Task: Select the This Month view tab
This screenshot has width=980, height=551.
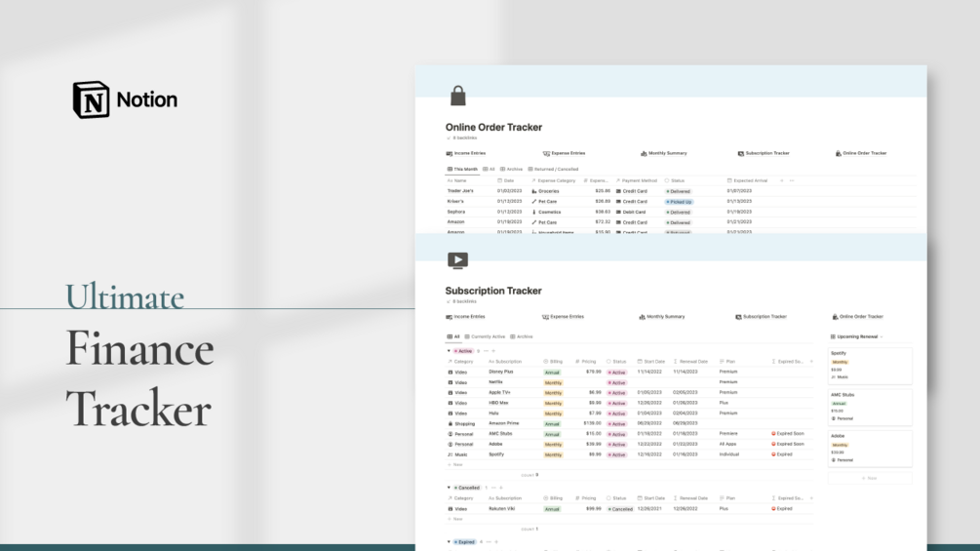Action: tap(462, 170)
